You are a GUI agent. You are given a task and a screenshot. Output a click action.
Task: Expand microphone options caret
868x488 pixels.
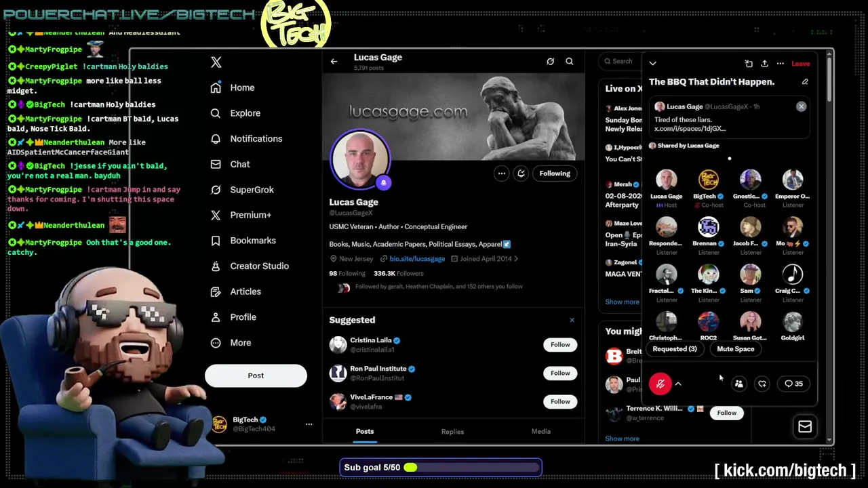(678, 384)
